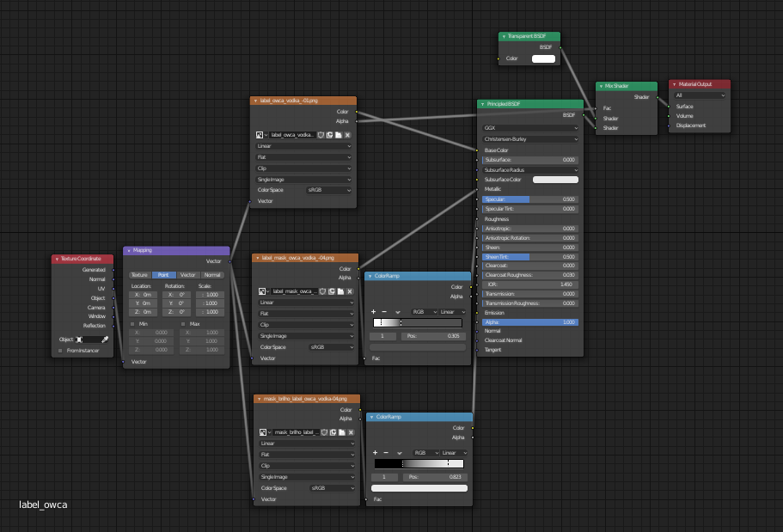Open GGX distribution dropdown in Principled BSDF
The width and height of the screenshot is (783, 532).
530,128
